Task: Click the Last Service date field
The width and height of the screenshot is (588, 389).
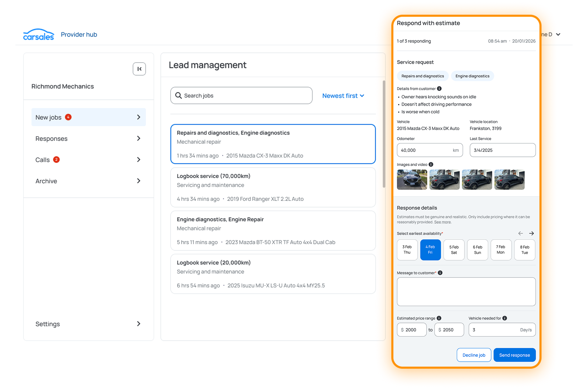Action: [503, 150]
